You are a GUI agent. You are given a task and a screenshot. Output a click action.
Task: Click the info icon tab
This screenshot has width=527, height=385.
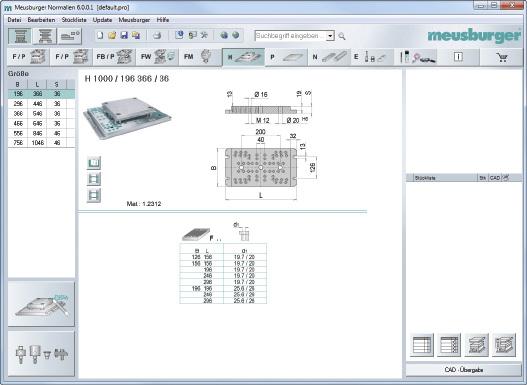[458, 57]
